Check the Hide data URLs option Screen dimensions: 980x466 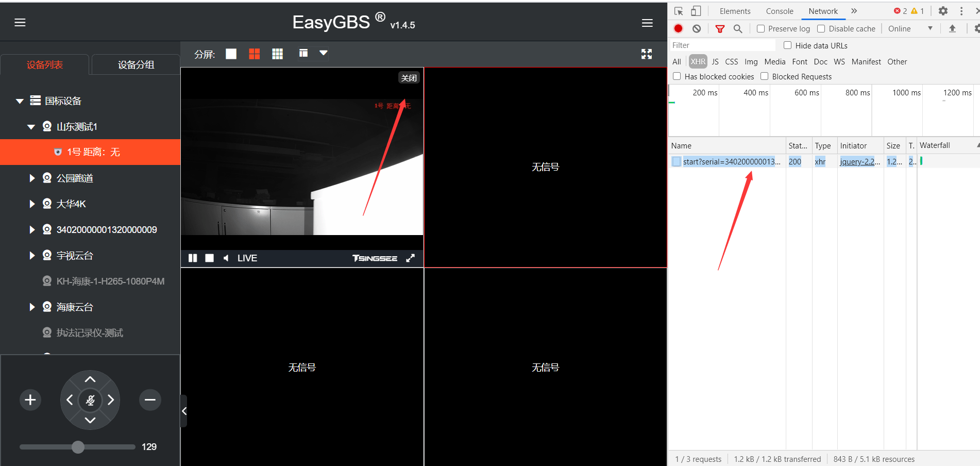click(x=787, y=45)
